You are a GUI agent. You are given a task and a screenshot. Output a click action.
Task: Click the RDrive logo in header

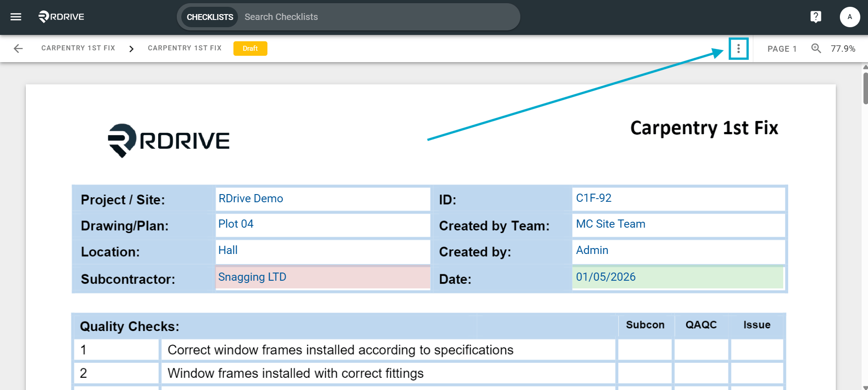(x=61, y=17)
